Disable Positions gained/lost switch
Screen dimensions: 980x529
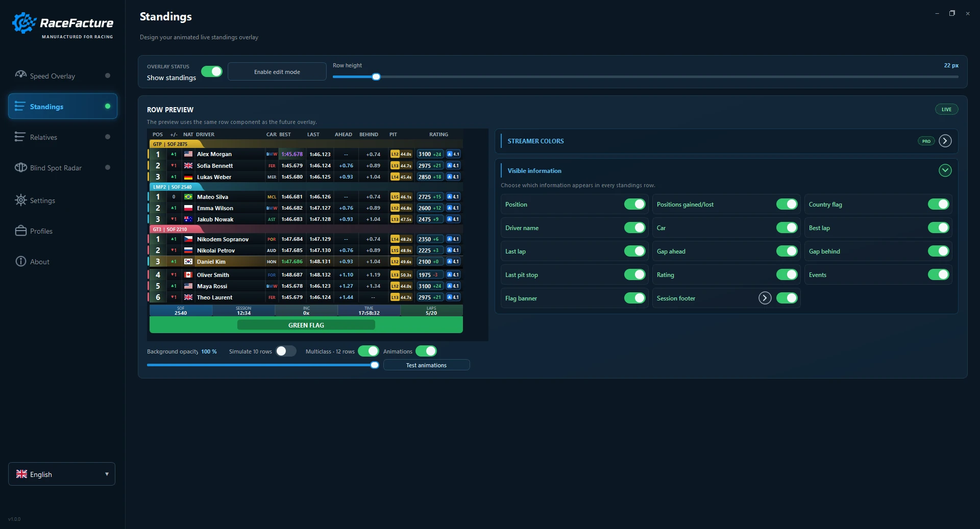pyautogui.click(x=787, y=204)
